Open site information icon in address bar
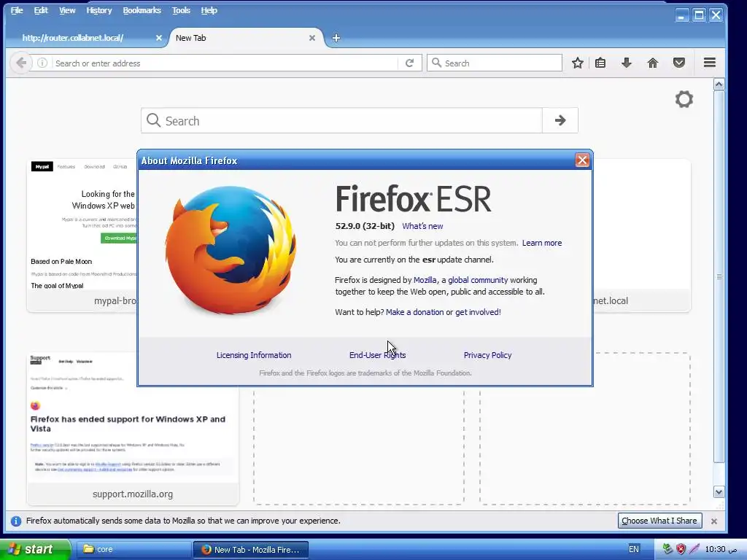Screen dimensions: 747x560 (42, 63)
